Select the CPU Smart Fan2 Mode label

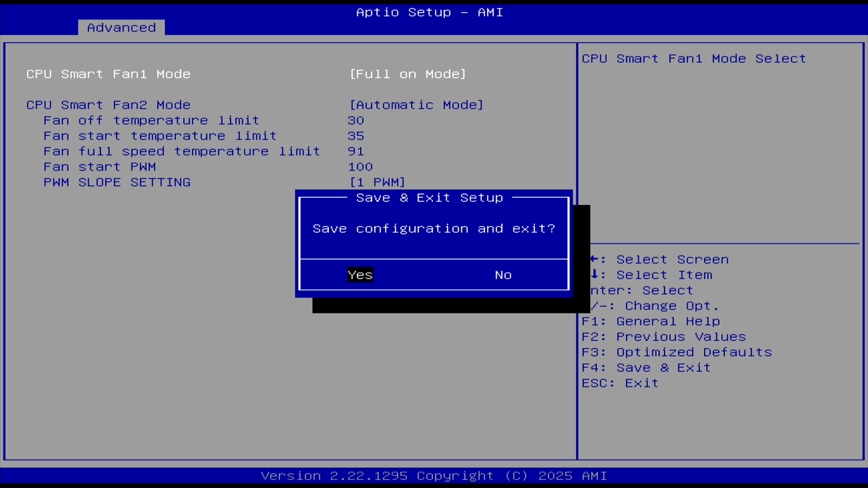108,105
